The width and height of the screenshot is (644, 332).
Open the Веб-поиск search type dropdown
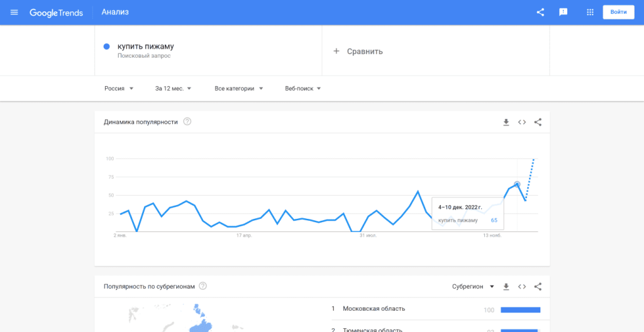(x=303, y=89)
